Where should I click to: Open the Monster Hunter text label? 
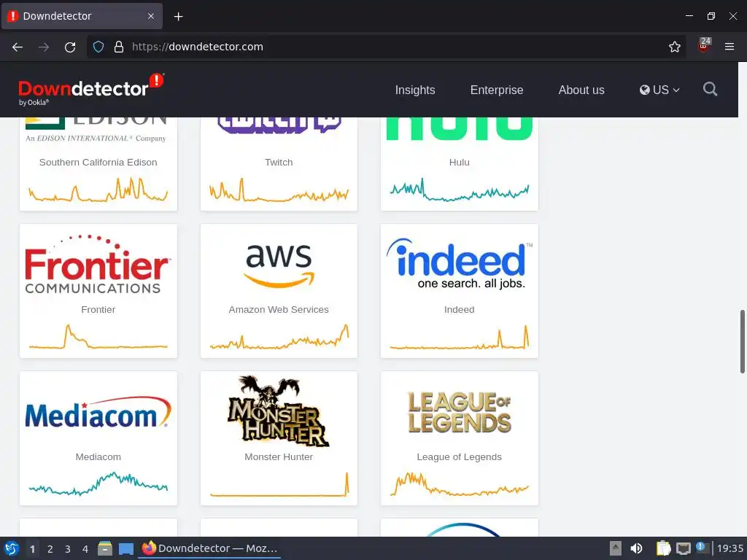click(x=279, y=456)
